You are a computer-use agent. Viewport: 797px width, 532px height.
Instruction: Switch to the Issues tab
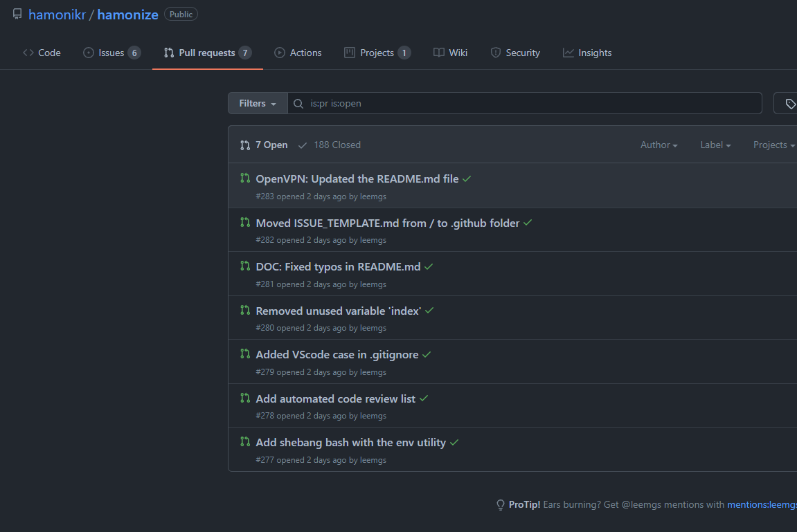(x=111, y=53)
